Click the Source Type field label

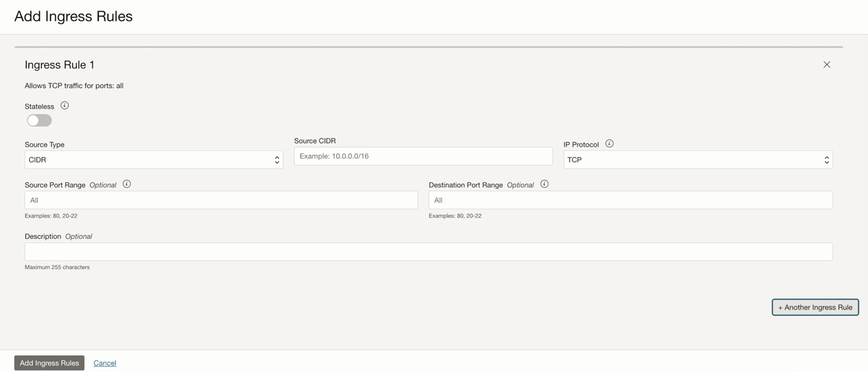[45, 145]
